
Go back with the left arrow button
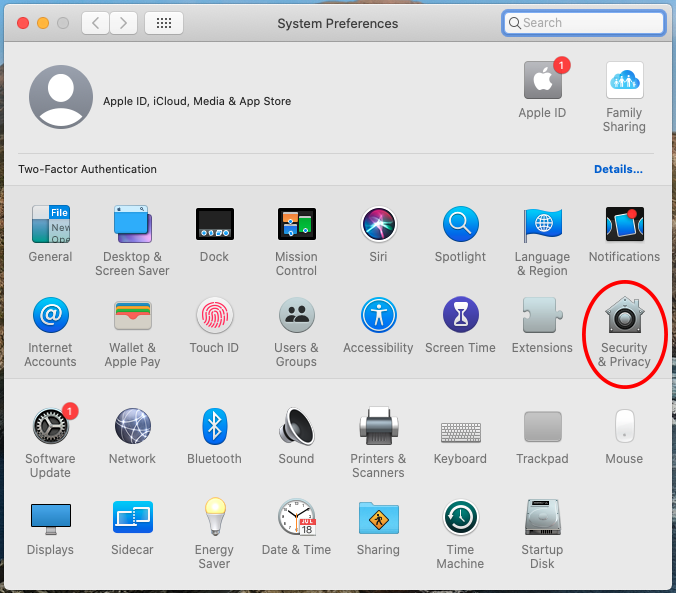coord(96,23)
